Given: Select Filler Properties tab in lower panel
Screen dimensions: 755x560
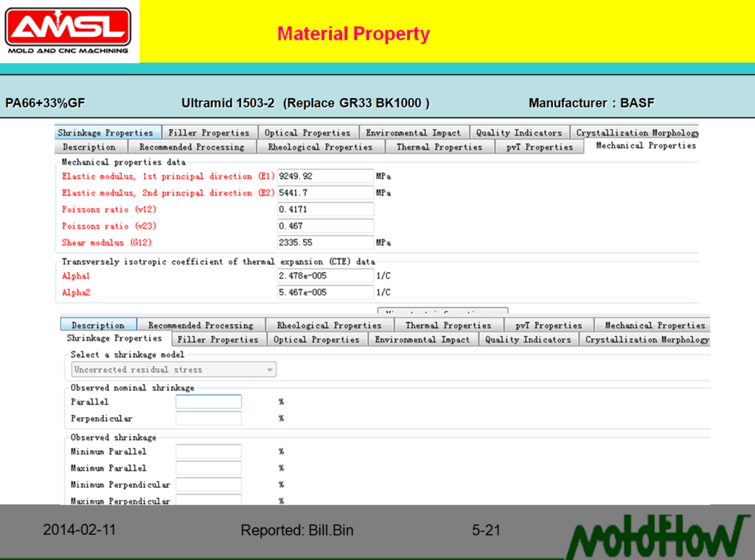Looking at the screenshot, I should [x=218, y=340].
